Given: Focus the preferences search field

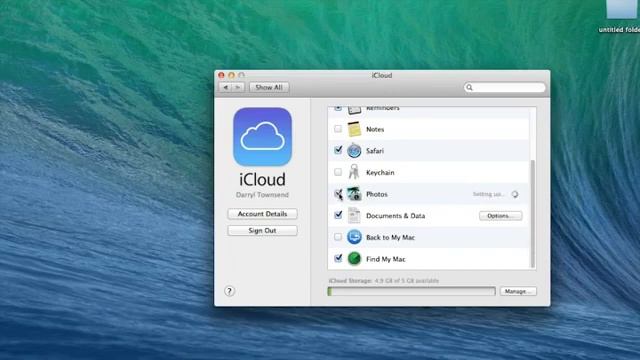Looking at the screenshot, I should tap(504, 87).
